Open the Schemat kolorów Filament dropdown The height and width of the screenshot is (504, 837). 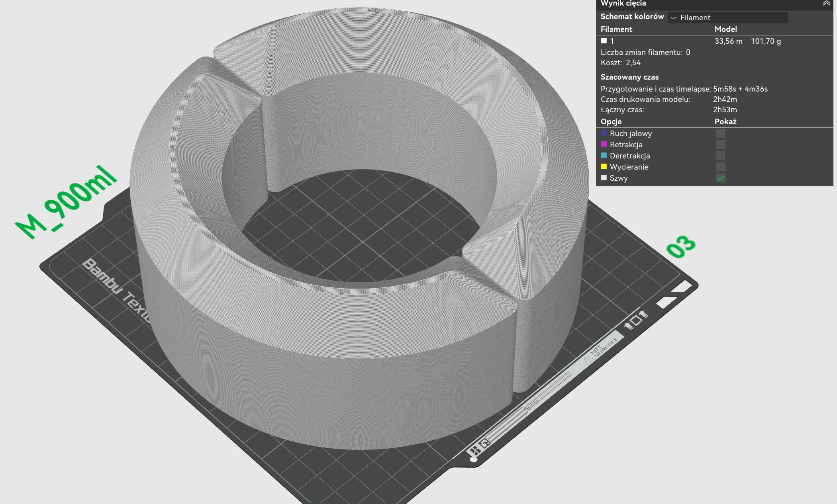[x=728, y=18]
